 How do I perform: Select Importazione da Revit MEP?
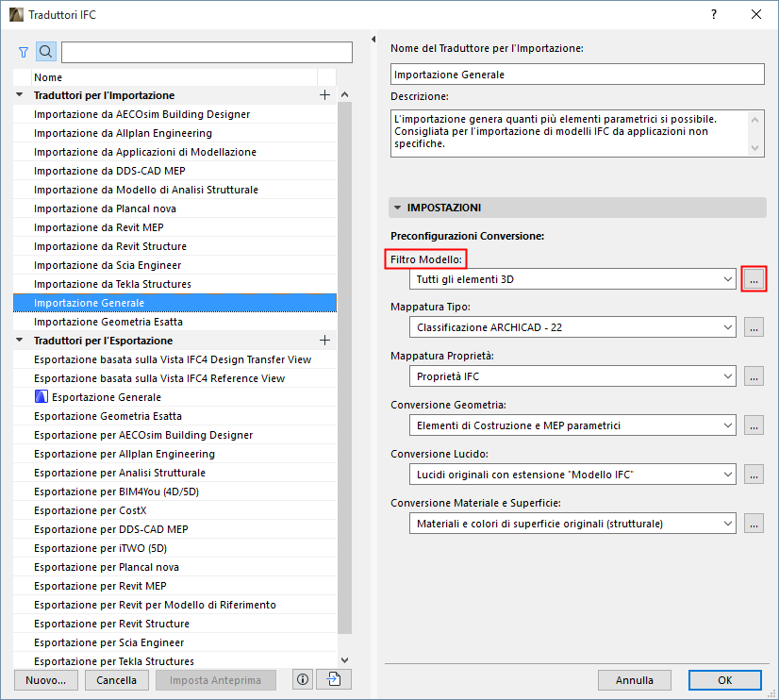(x=174, y=227)
